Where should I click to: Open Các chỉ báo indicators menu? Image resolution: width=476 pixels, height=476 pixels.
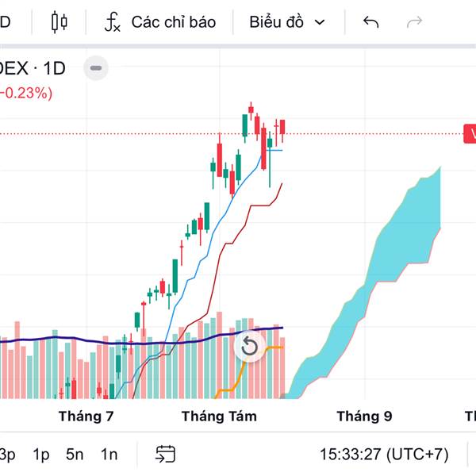click(173, 22)
